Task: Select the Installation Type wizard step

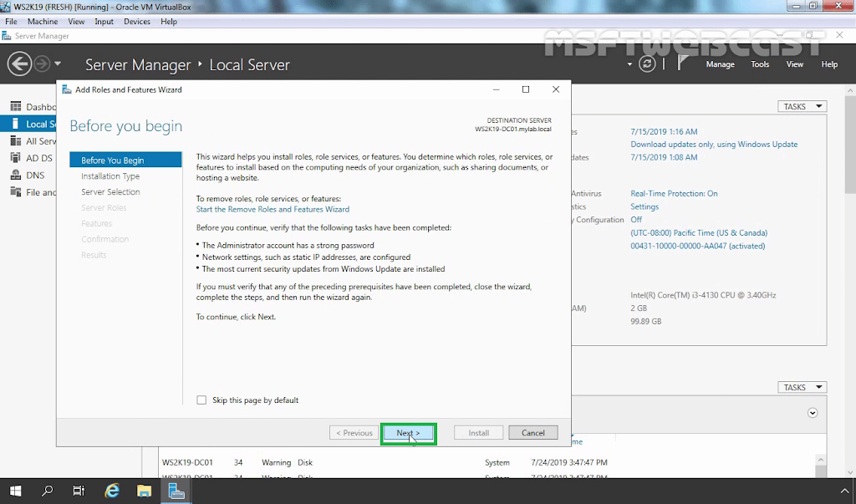Action: [110, 176]
